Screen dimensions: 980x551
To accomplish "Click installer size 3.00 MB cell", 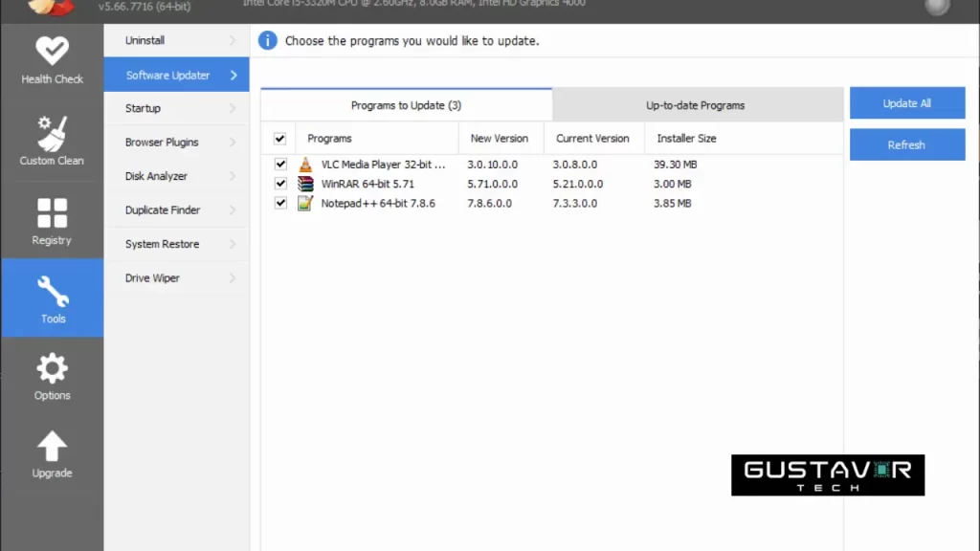I will click(x=673, y=184).
